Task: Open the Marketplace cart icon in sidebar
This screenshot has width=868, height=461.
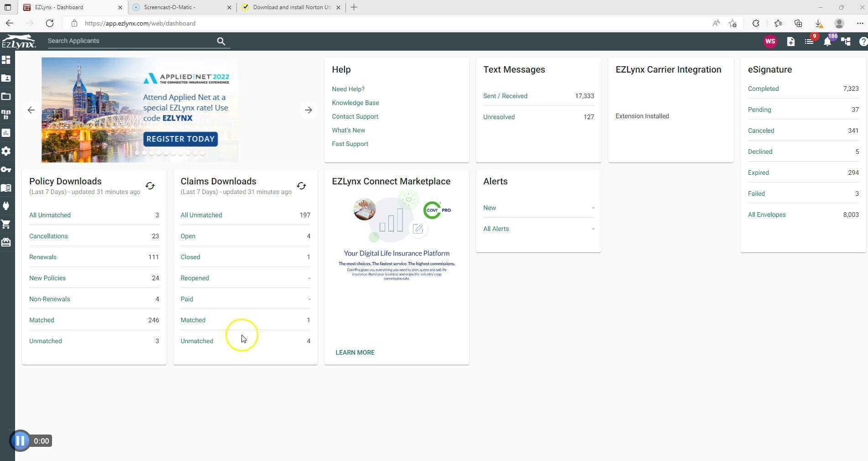Action: pyautogui.click(x=7, y=224)
